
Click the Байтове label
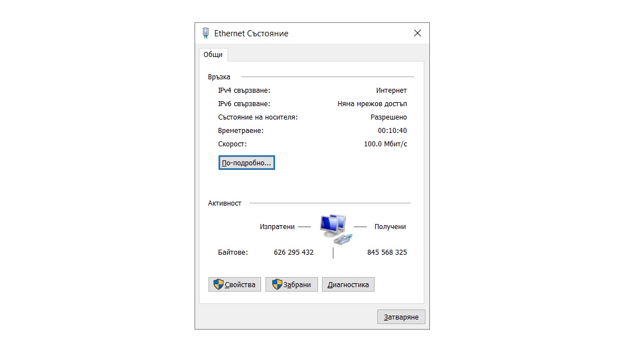233,253
